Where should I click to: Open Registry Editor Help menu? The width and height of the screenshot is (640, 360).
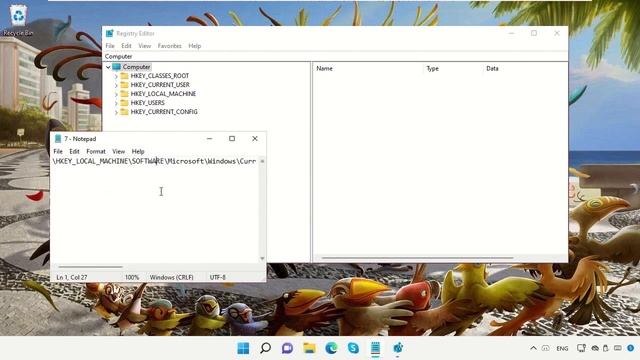195,46
